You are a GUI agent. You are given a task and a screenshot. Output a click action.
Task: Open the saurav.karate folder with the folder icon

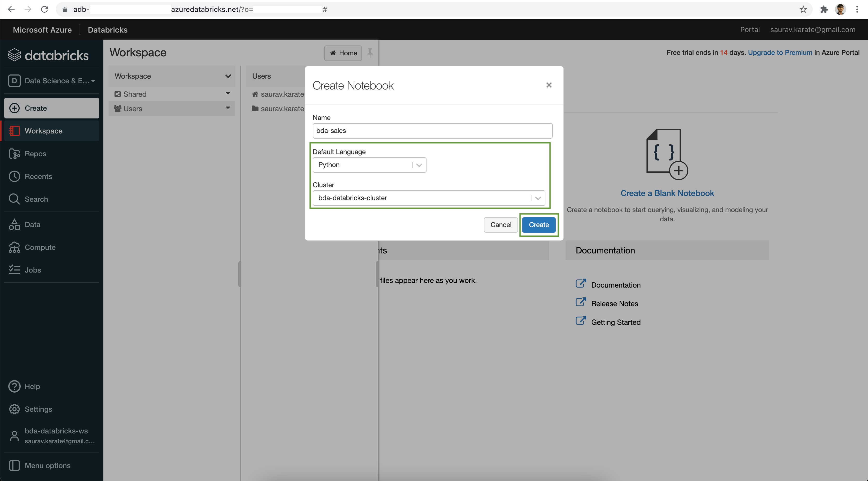(x=278, y=109)
